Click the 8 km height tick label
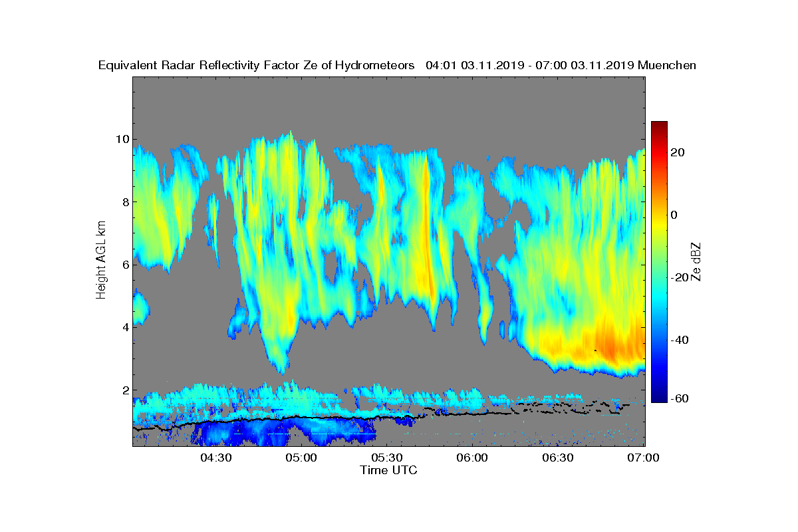This screenshot has height=532, width=798. tap(125, 201)
